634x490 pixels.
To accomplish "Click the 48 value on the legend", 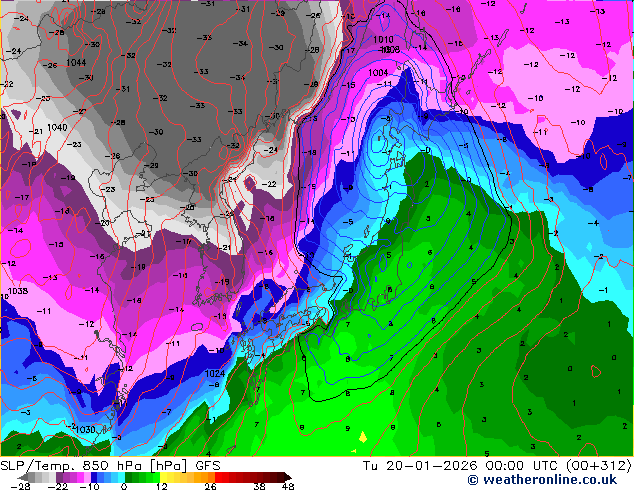I will click(288, 486).
